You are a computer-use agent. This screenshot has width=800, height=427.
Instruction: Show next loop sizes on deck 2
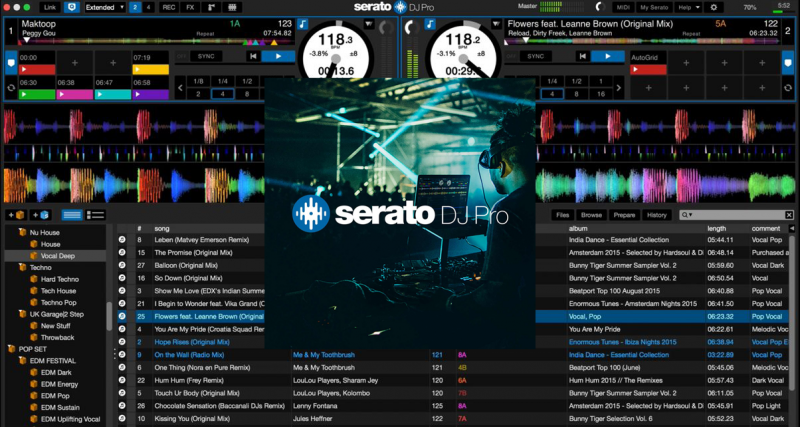619,88
